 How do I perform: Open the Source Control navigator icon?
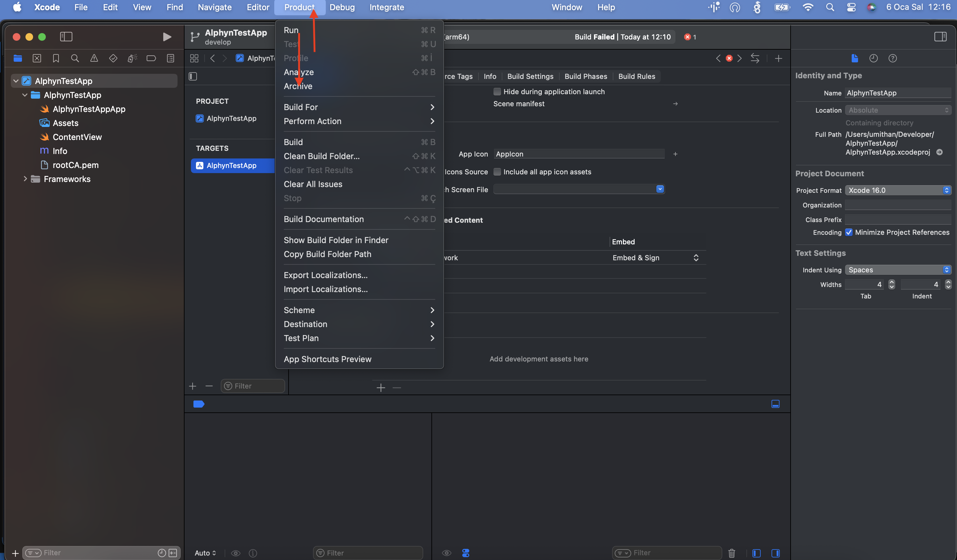click(x=37, y=58)
